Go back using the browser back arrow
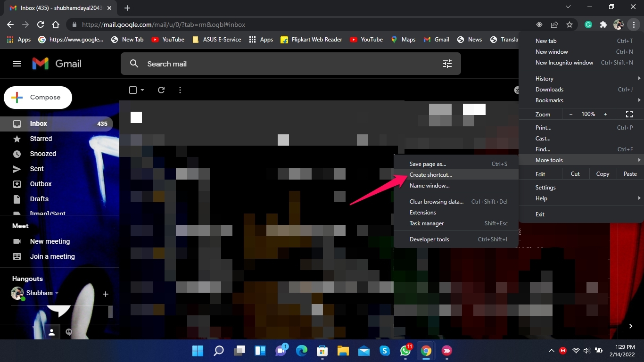Screen dimensions: 644x362 10,25
